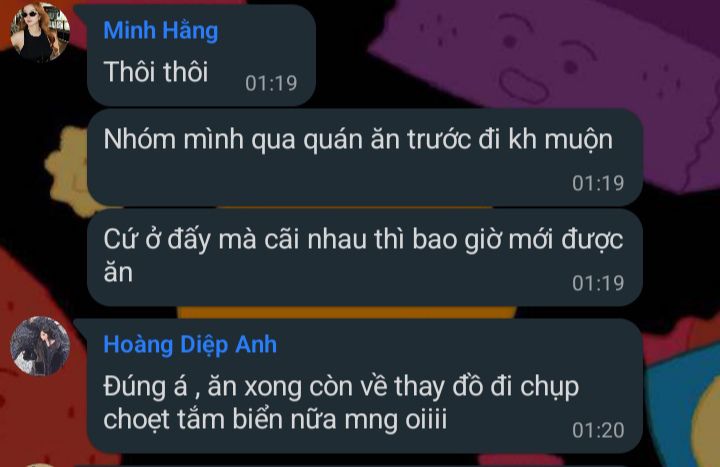Select message "Cứ ở đấy mà cãi nhau"

coord(365,257)
